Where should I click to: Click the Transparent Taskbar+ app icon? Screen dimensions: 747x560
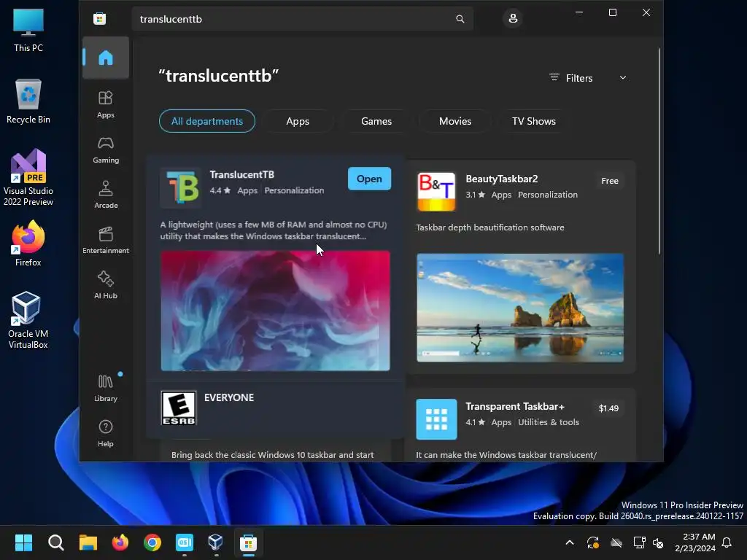point(436,419)
